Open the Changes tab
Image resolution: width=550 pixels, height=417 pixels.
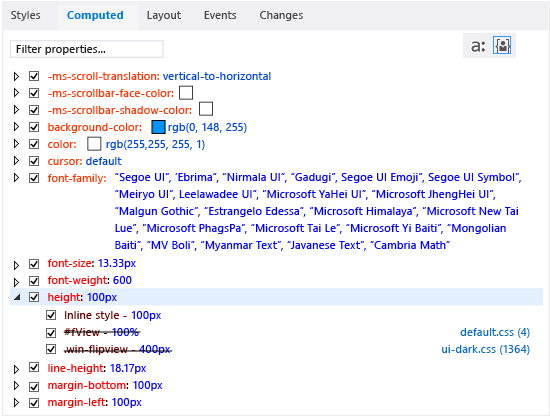(x=281, y=15)
